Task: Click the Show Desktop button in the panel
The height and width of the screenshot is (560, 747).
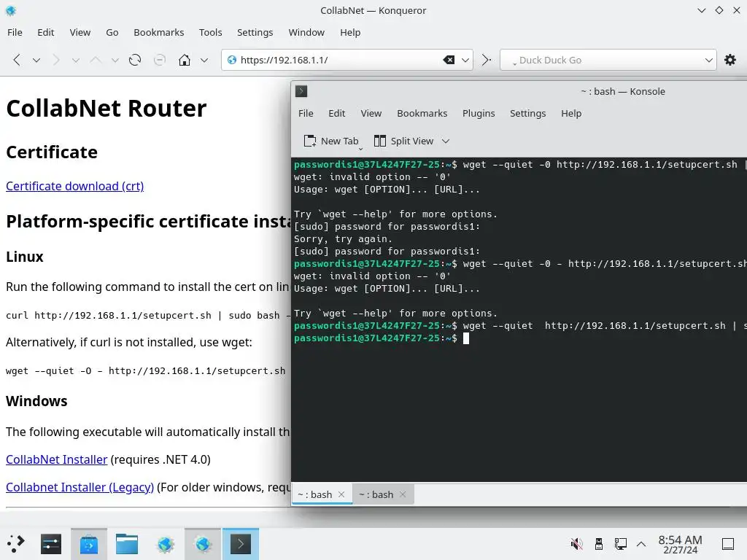Action: [728, 544]
